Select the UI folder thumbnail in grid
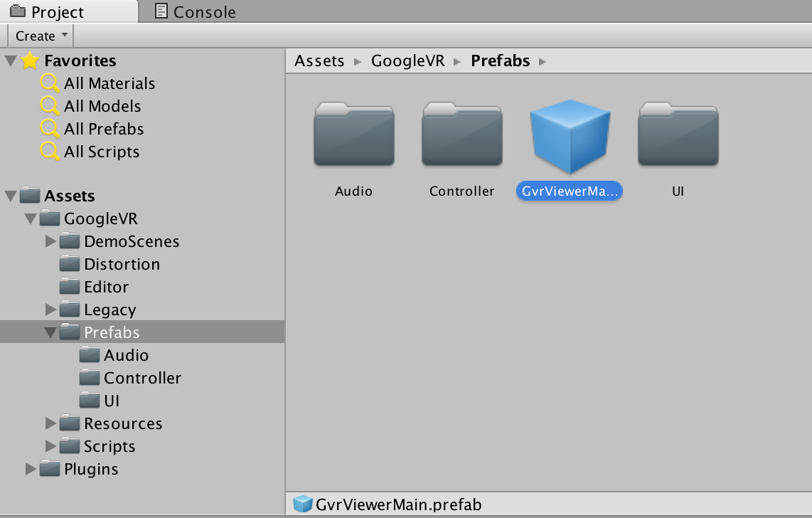This screenshot has height=518, width=812. click(678, 134)
